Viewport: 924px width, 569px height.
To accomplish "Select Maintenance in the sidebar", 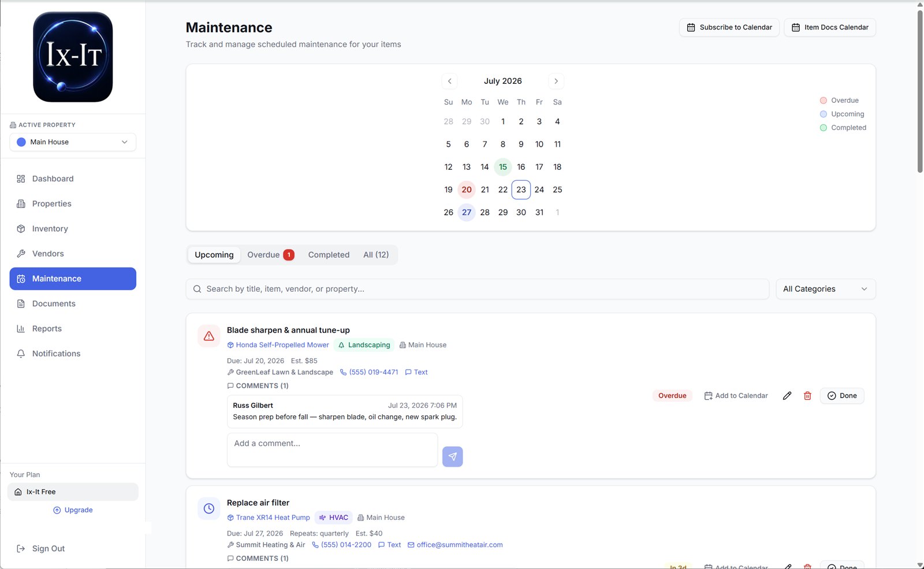I will 73,278.
